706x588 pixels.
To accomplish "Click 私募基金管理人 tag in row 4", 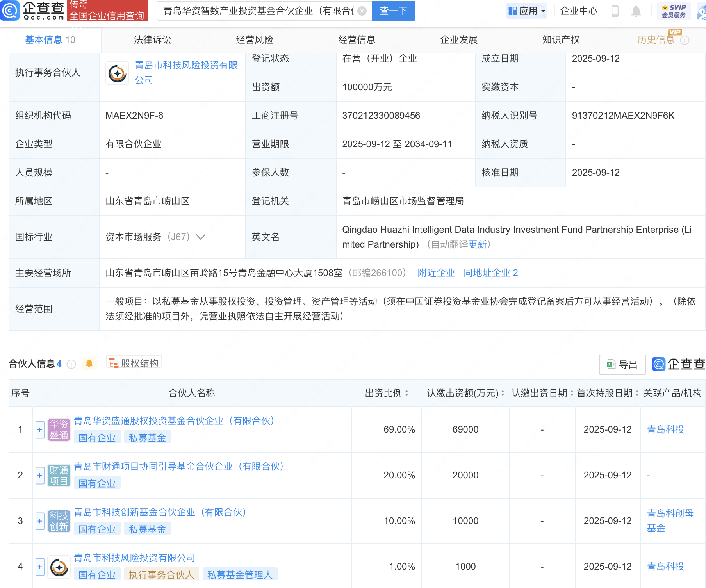I will click(x=240, y=575).
